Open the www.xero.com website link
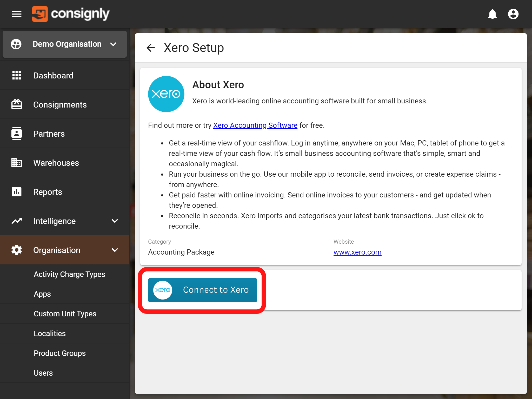 tap(357, 252)
